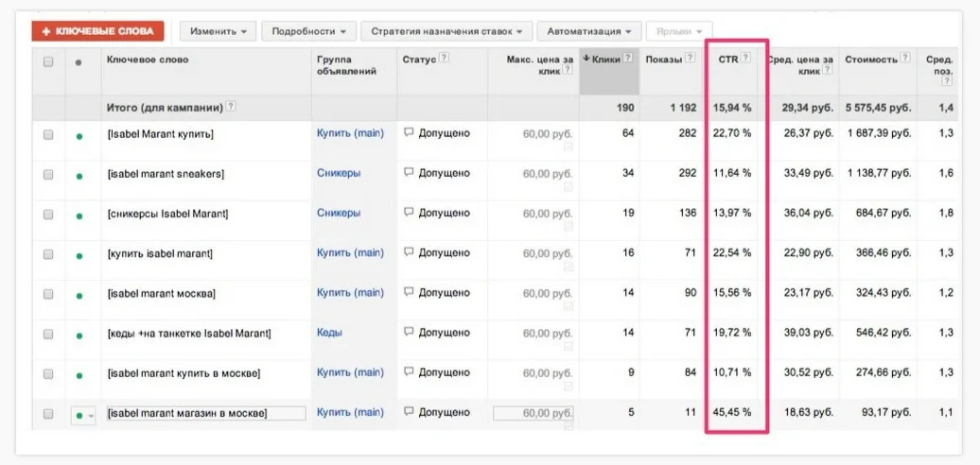Open the Изменить dropdown
Screen dimensions: 980x465
[x=218, y=31]
